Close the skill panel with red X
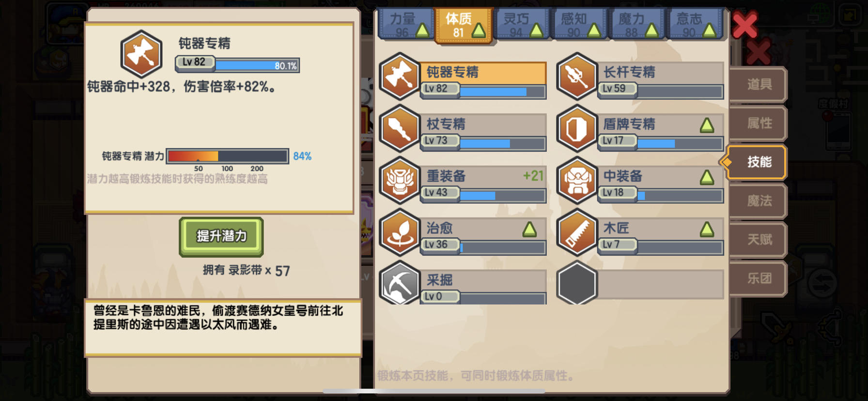 point(745,25)
